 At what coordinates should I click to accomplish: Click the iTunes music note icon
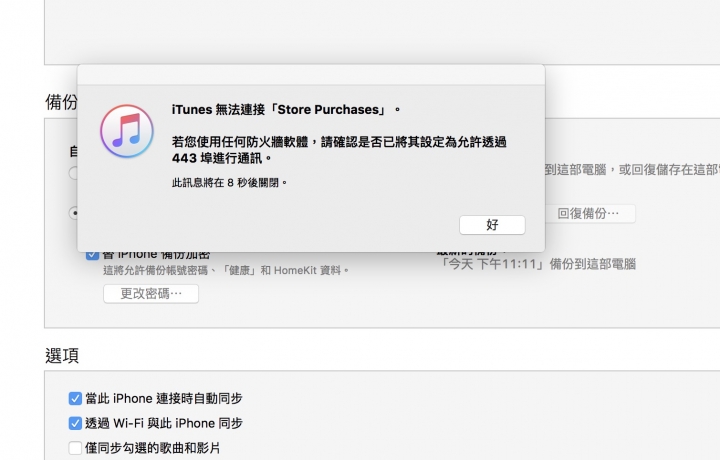[127, 131]
